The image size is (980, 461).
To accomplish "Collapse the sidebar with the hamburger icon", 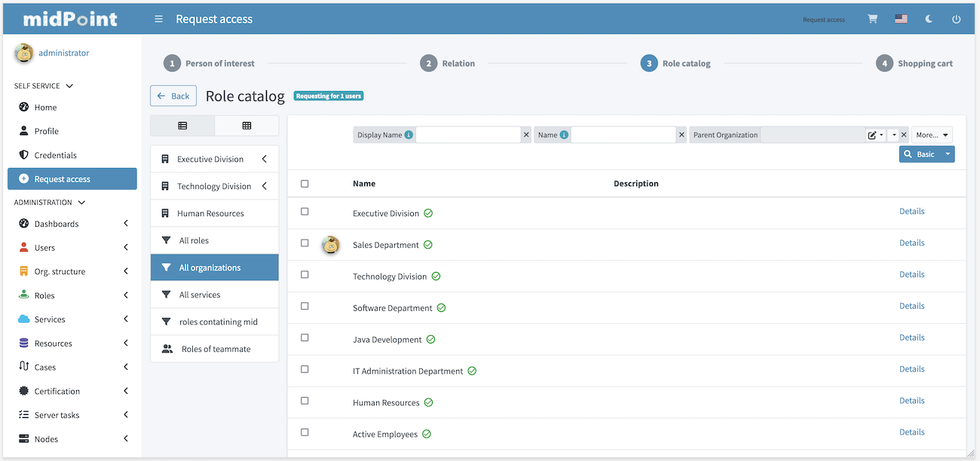I will coord(158,18).
